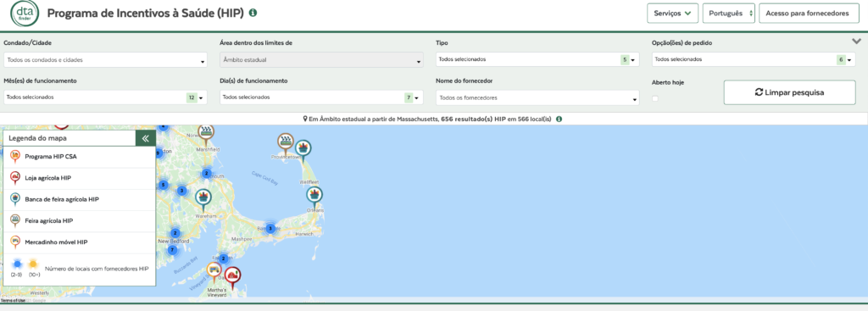Open info icon beside HIP program title
This screenshot has width=868, height=311.
point(253,13)
